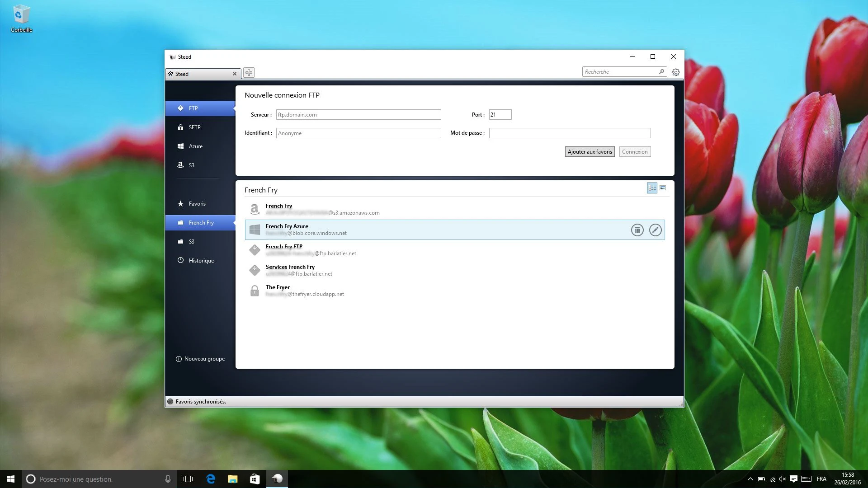Open the Historique section
This screenshot has width=868, height=488.
(201, 261)
